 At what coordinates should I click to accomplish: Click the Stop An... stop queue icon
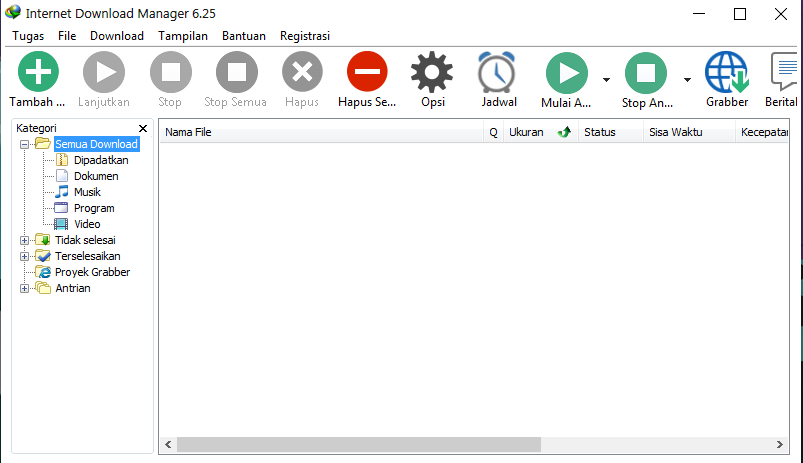(646, 73)
